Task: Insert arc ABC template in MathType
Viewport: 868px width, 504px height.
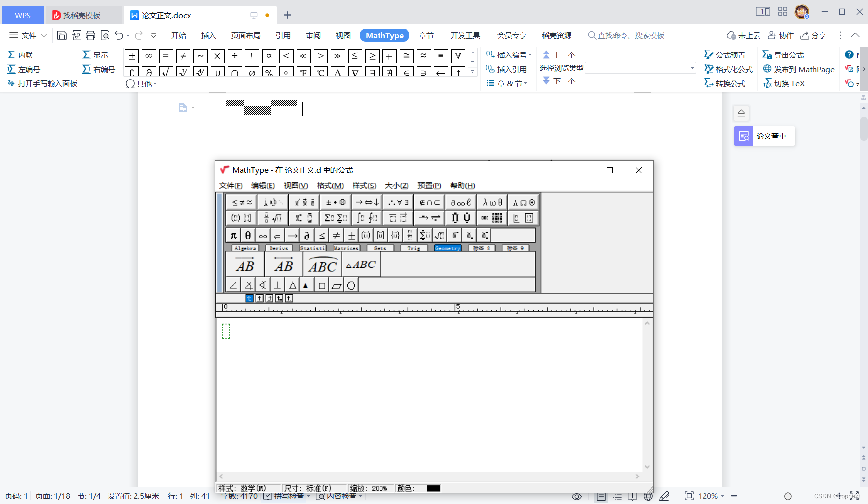Action: [x=323, y=265]
